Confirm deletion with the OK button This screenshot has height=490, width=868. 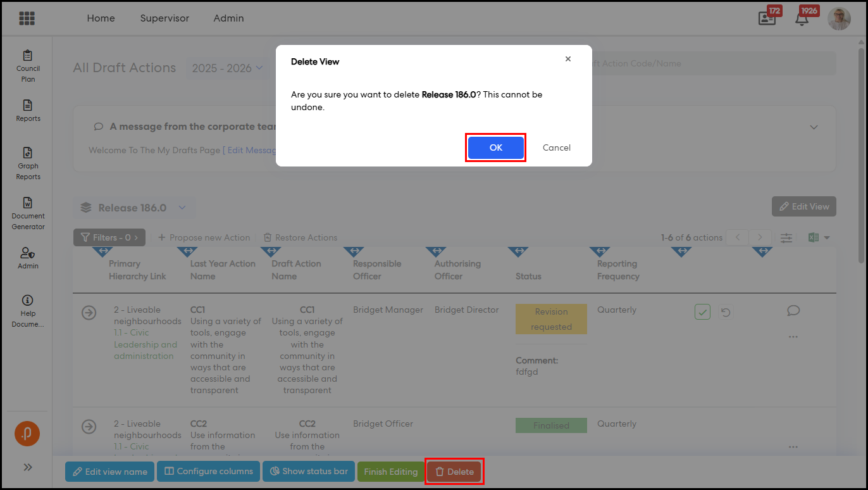pos(495,148)
